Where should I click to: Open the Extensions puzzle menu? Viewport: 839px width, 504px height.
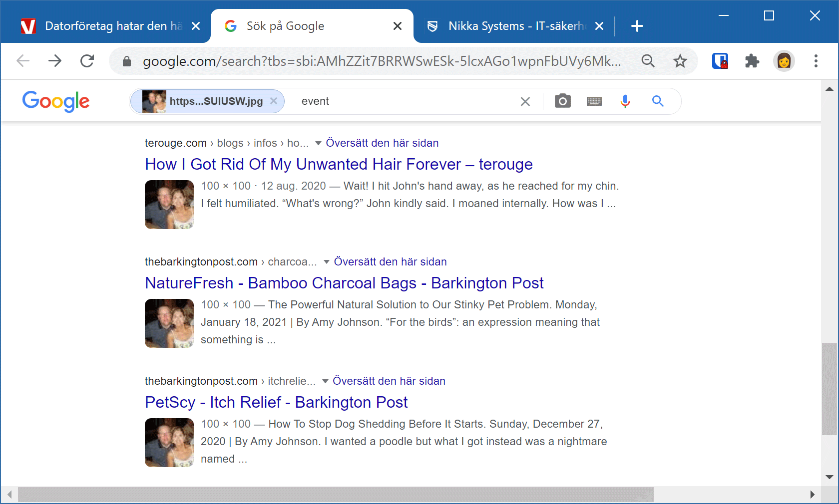click(752, 61)
